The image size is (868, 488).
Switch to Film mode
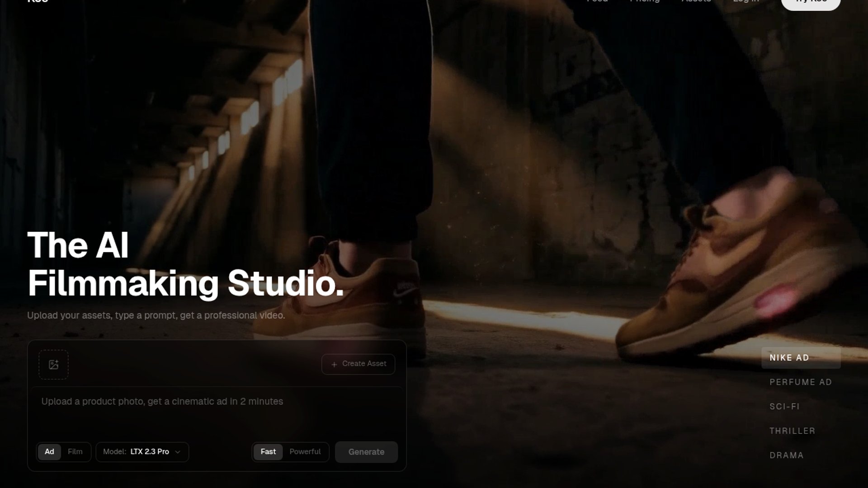click(x=75, y=452)
